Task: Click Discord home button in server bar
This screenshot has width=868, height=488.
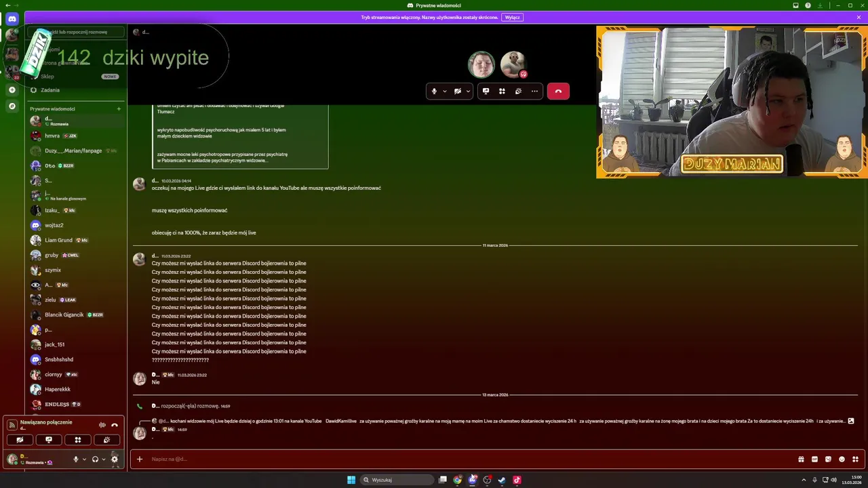Action: (x=12, y=19)
